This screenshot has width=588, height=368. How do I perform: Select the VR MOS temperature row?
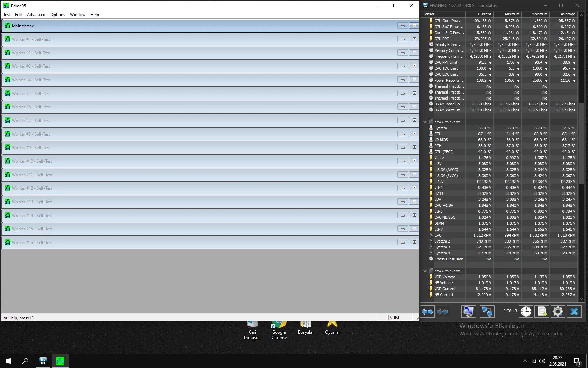(x=499, y=140)
